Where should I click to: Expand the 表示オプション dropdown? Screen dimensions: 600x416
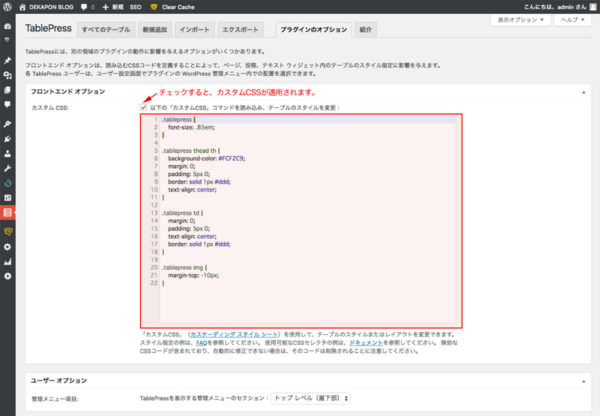coord(520,20)
